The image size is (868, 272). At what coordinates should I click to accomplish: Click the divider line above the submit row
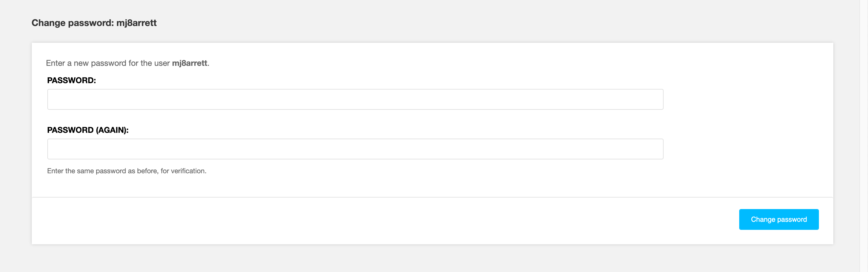pyautogui.click(x=432, y=197)
